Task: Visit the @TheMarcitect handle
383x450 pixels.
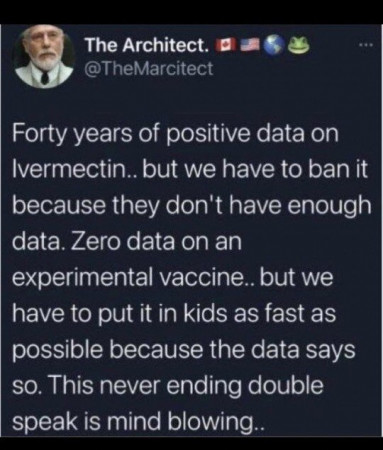Action: click(x=149, y=69)
